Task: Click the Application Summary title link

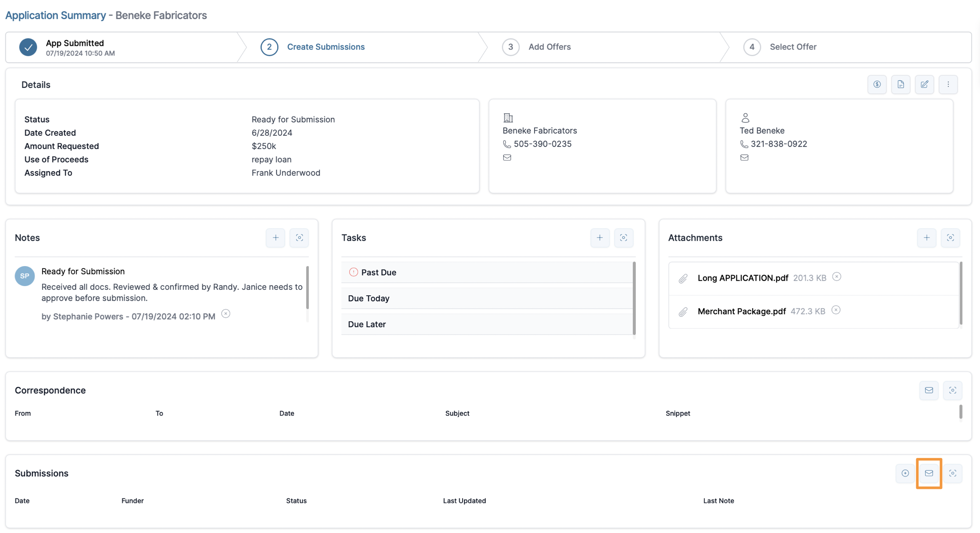Action: 55,15
